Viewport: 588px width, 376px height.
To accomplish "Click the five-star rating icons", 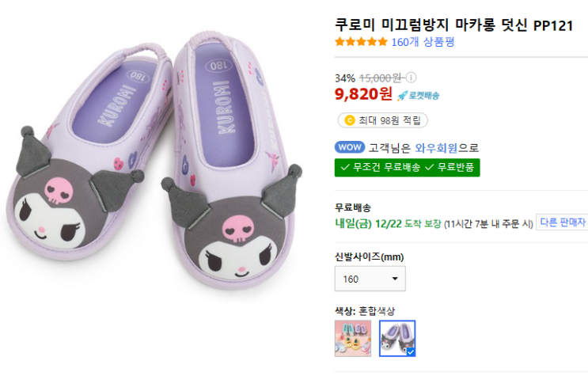I will [361, 42].
